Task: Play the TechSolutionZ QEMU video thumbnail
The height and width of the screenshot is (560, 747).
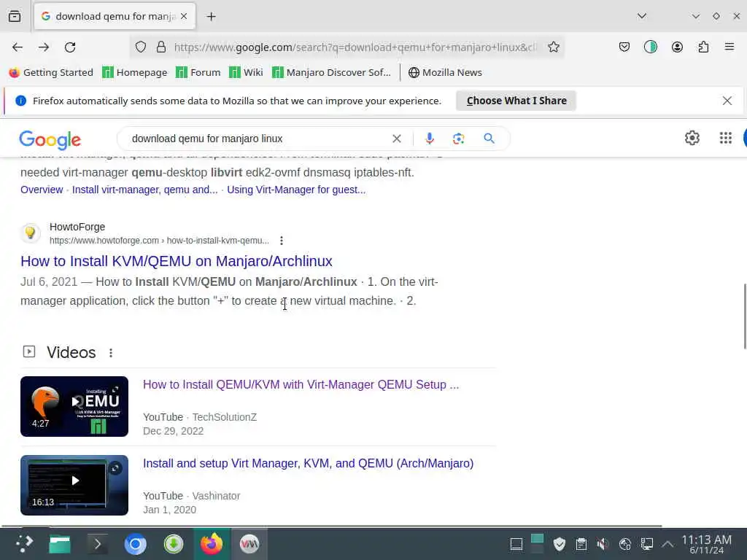Action: [x=74, y=406]
